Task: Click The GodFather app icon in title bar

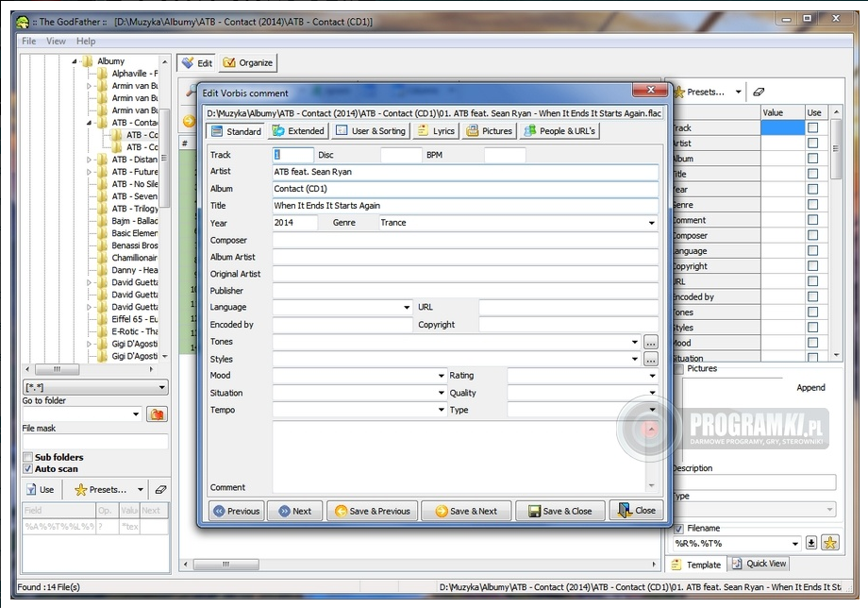Action: point(23,22)
